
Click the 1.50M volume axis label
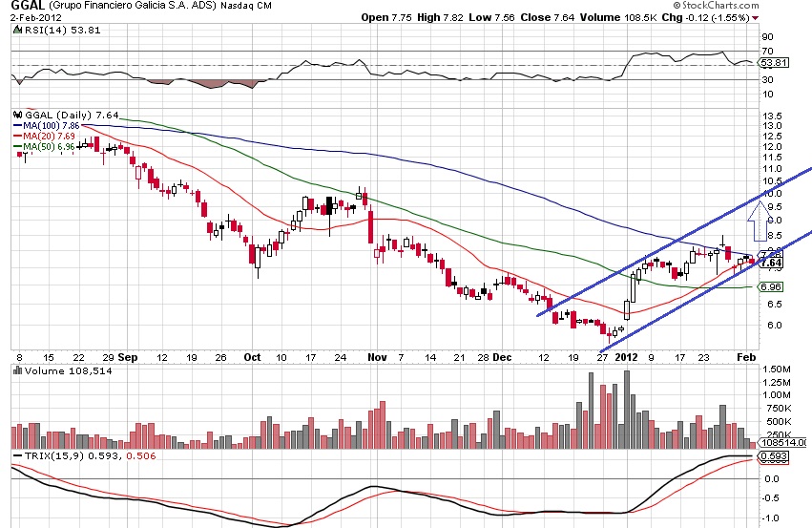coord(777,370)
